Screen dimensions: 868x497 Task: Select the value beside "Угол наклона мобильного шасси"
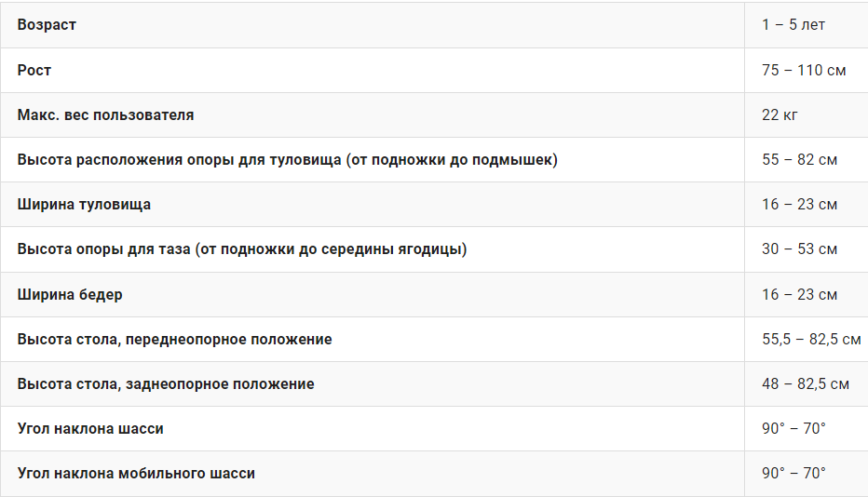793,474
